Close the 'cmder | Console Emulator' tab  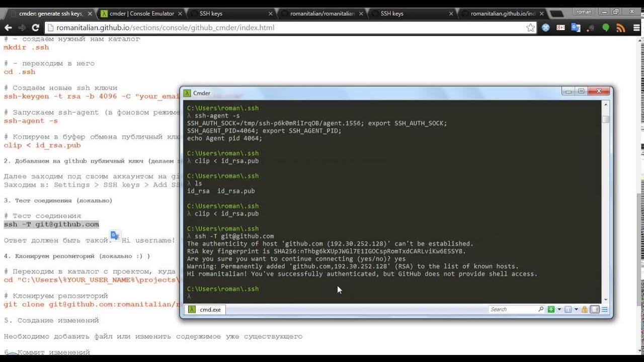coord(180,14)
